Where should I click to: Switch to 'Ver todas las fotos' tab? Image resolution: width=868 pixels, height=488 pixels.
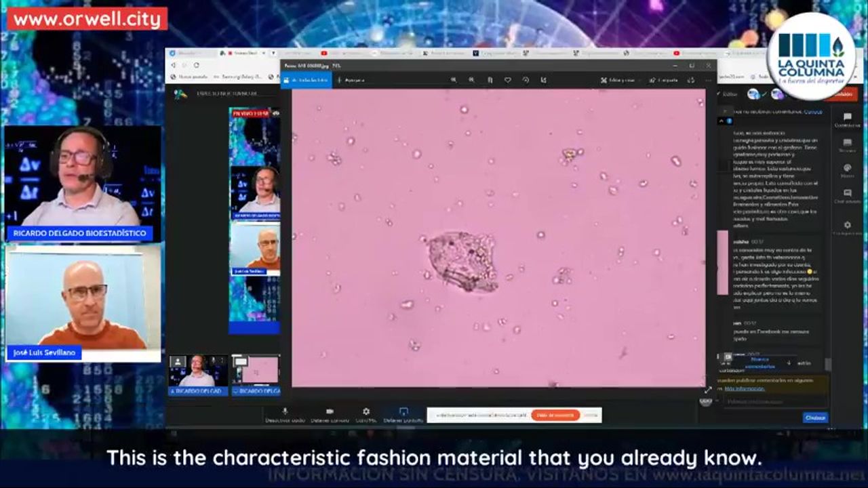(307, 80)
